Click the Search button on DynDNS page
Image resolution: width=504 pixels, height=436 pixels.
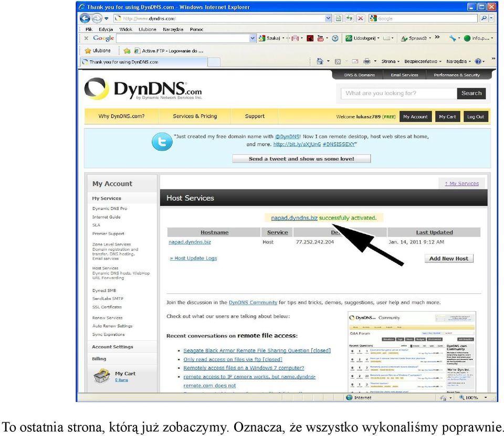(x=471, y=93)
